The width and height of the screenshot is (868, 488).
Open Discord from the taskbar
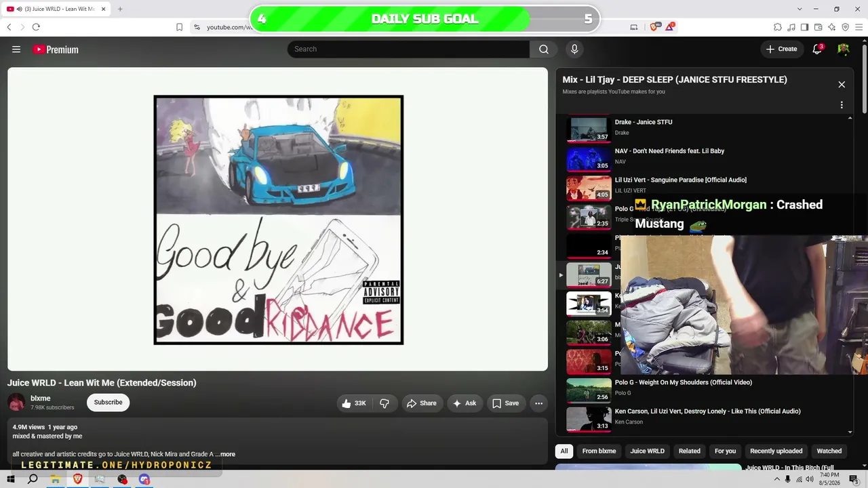pos(144,479)
